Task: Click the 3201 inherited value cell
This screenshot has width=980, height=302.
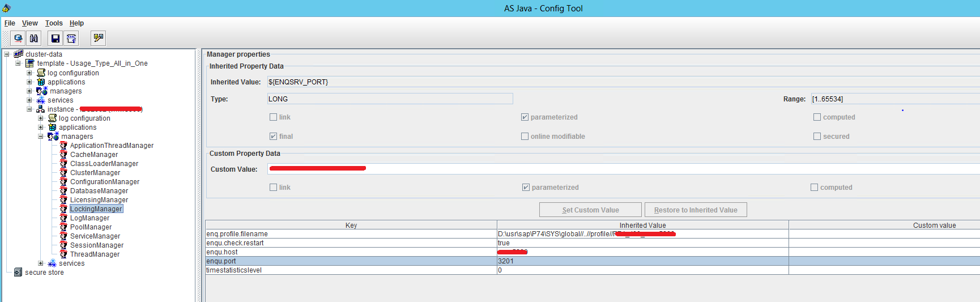Action: click(643, 261)
